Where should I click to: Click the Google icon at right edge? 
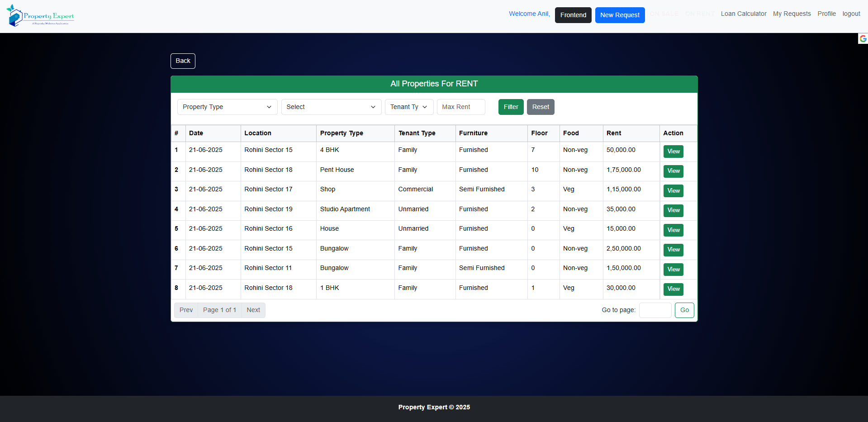tap(863, 39)
